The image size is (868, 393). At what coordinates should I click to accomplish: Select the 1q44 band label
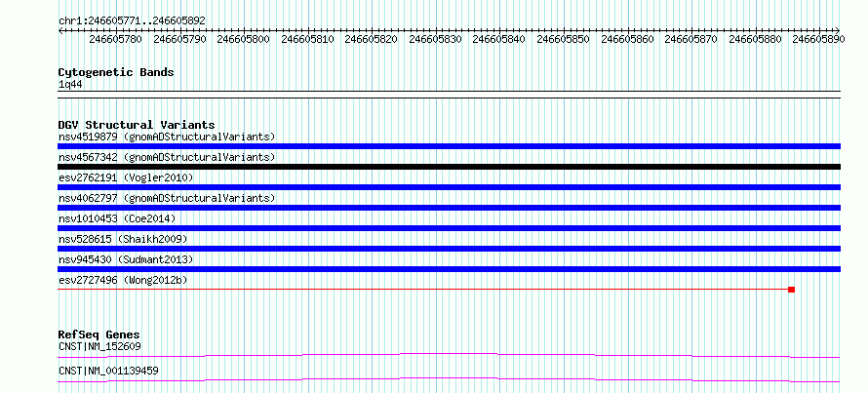pos(70,85)
